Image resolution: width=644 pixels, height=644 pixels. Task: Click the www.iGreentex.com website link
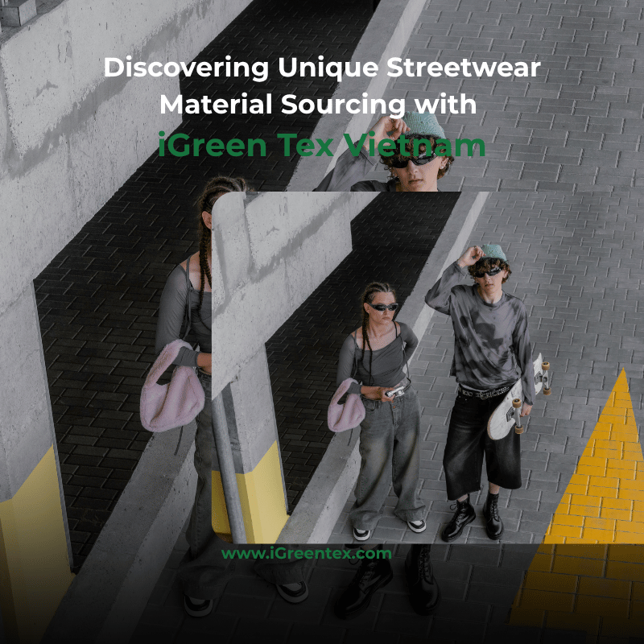coord(307,554)
